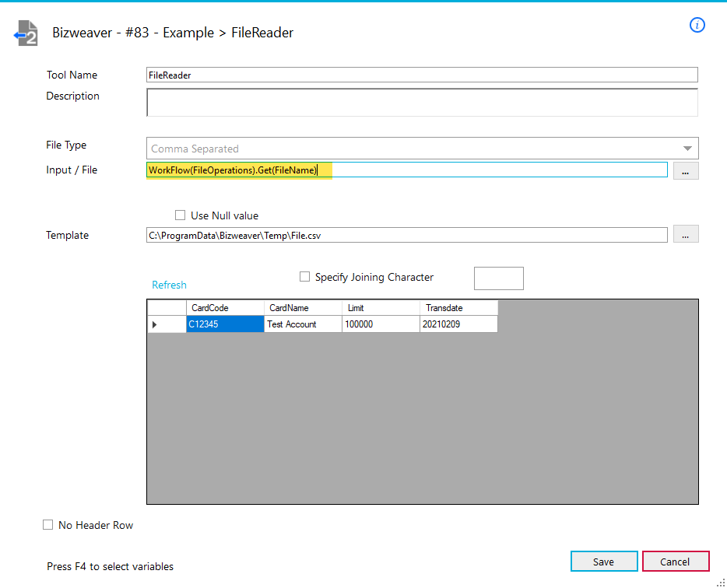727x588 pixels.
Task: Click the info icon at top right
Action: [697, 25]
